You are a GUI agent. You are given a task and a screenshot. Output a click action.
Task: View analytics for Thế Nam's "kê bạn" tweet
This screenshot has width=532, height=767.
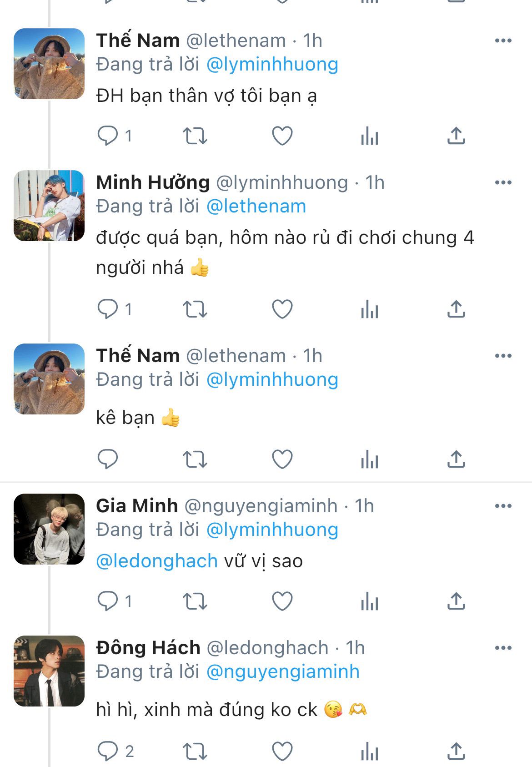pyautogui.click(x=369, y=459)
